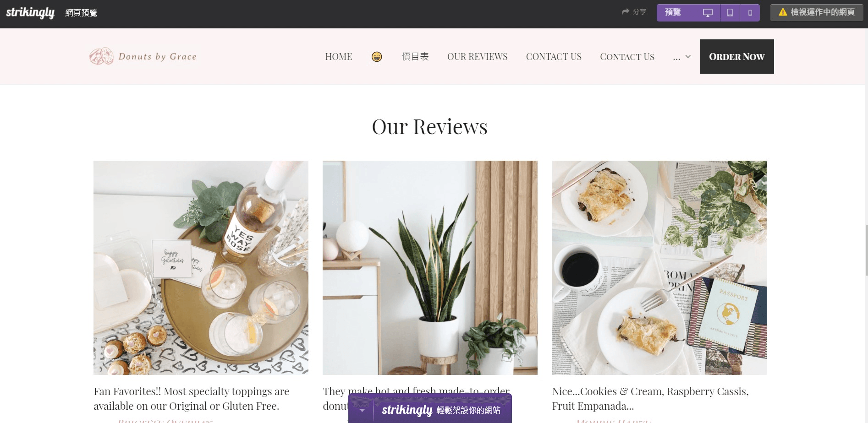Click the Strikingly logo in top bar
This screenshot has width=868, height=423.
click(30, 13)
